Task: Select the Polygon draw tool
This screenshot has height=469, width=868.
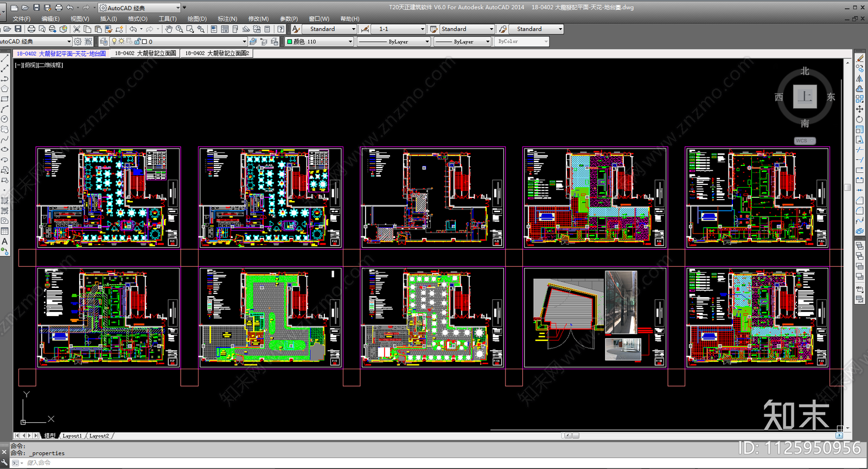Action: pos(4,89)
